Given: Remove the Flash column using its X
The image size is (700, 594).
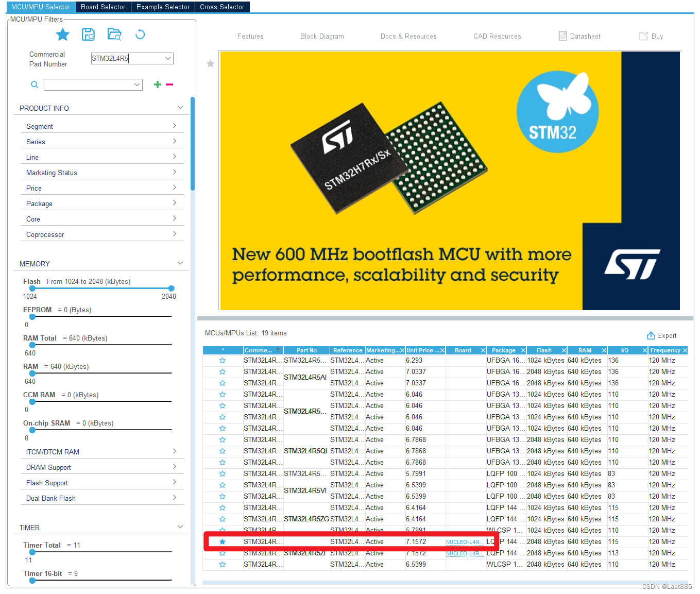Looking at the screenshot, I should [564, 350].
